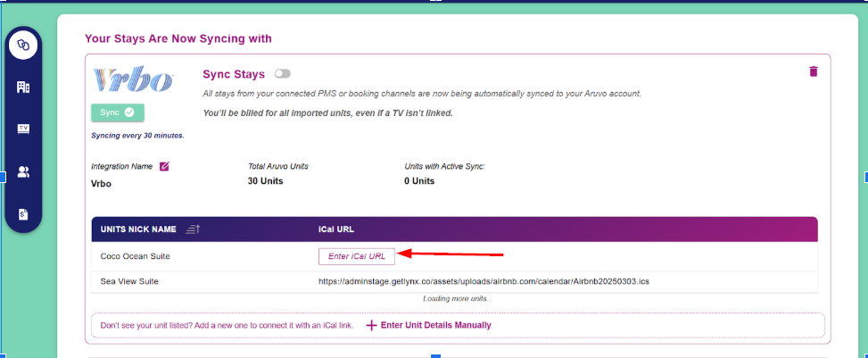
Task: Click the Your Stays Are Now Syncing heading
Action: [178, 38]
